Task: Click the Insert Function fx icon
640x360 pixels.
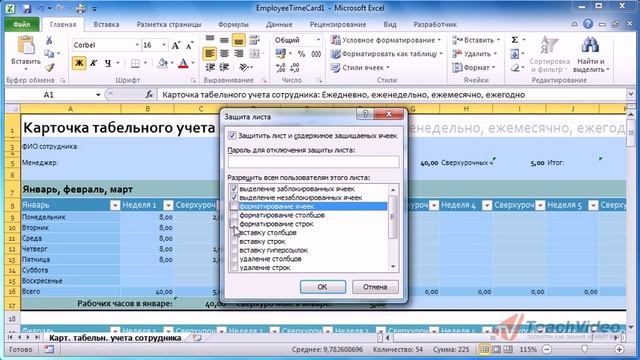Action: (x=149, y=95)
